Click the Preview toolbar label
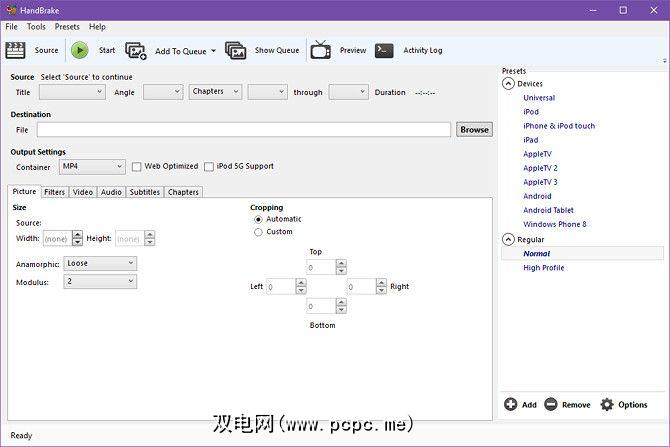The height and width of the screenshot is (447, 670). point(353,50)
